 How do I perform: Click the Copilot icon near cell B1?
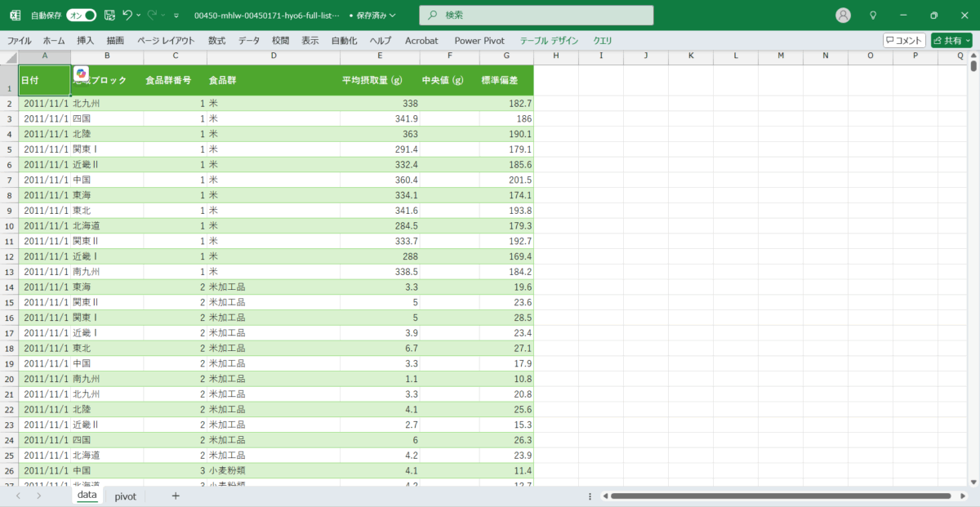click(81, 73)
